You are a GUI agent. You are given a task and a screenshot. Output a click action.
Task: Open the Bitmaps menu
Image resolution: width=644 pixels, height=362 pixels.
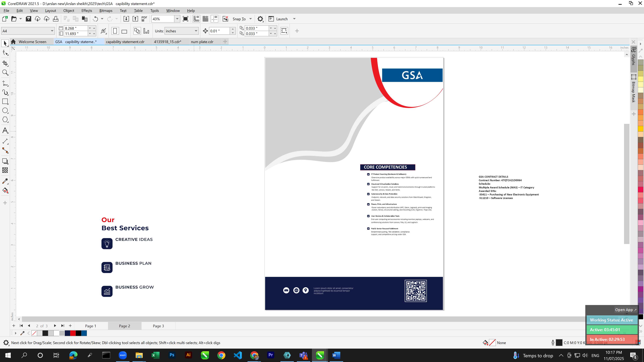tap(106, 11)
